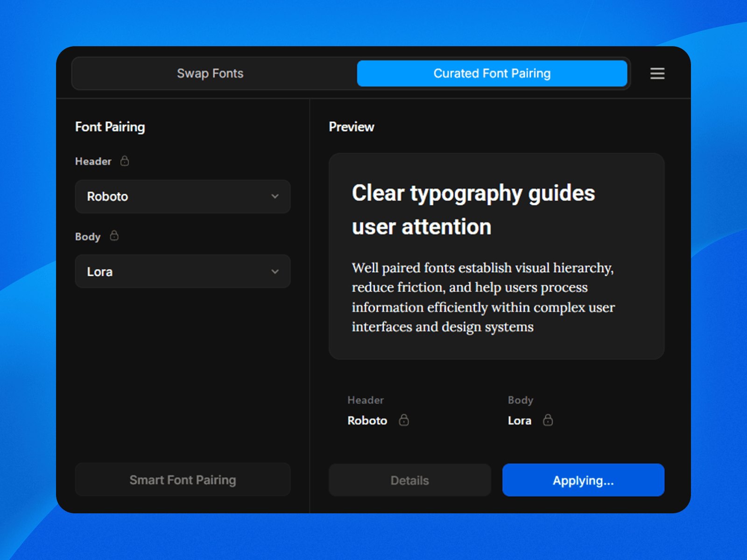
Task: Open the Details view
Action: 409,480
